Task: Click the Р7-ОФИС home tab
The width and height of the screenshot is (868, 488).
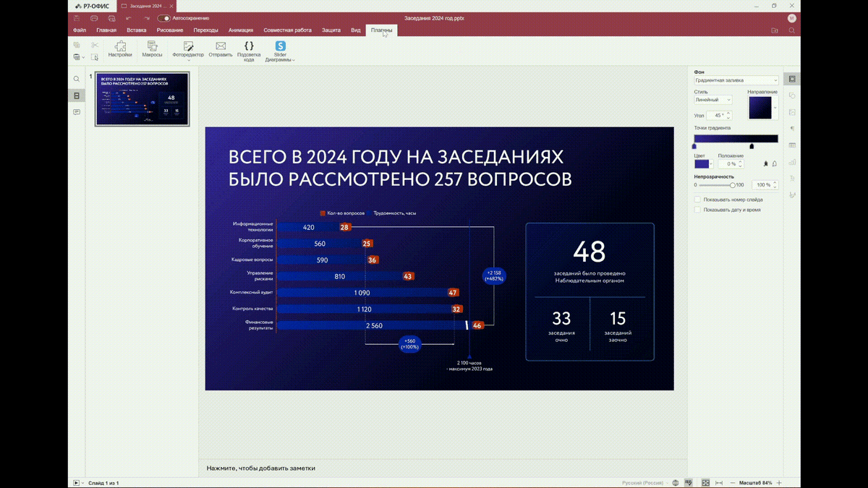Action: [x=92, y=6]
